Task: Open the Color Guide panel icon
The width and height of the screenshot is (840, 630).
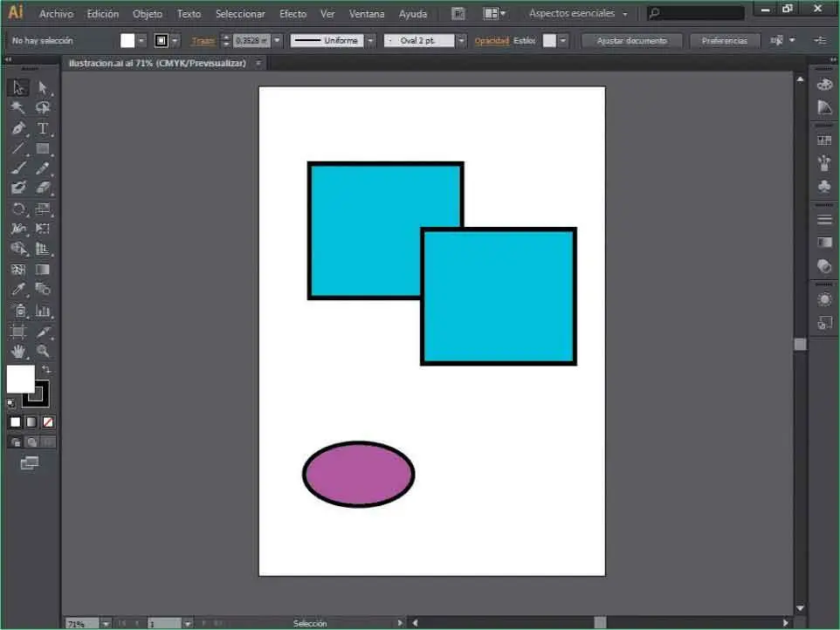Action: point(825,107)
